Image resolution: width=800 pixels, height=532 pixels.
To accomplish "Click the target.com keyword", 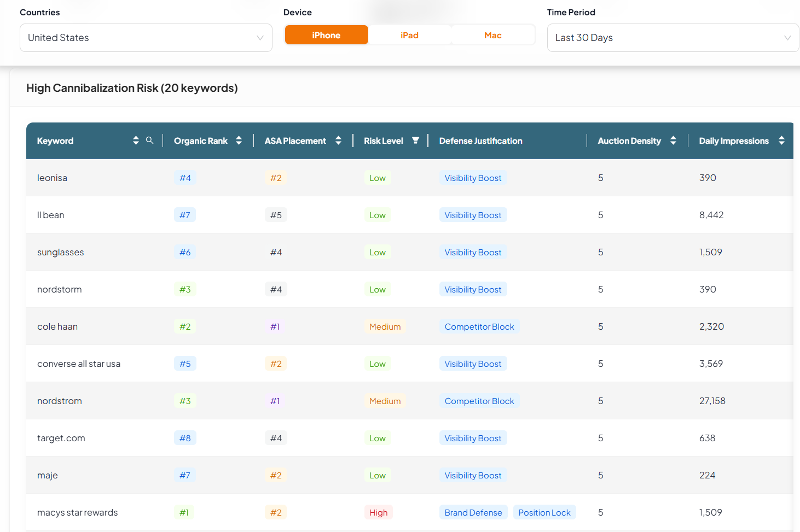I will 61,438.
